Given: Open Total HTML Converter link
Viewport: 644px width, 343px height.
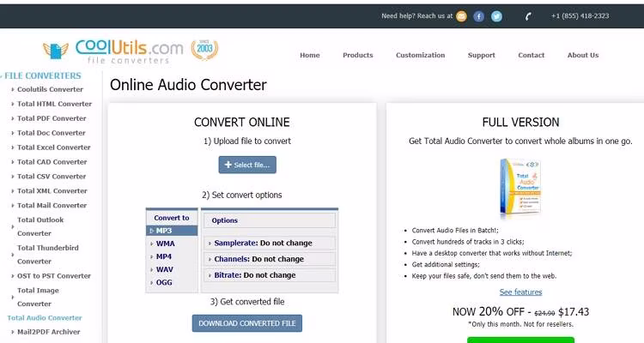Looking at the screenshot, I should point(54,104).
